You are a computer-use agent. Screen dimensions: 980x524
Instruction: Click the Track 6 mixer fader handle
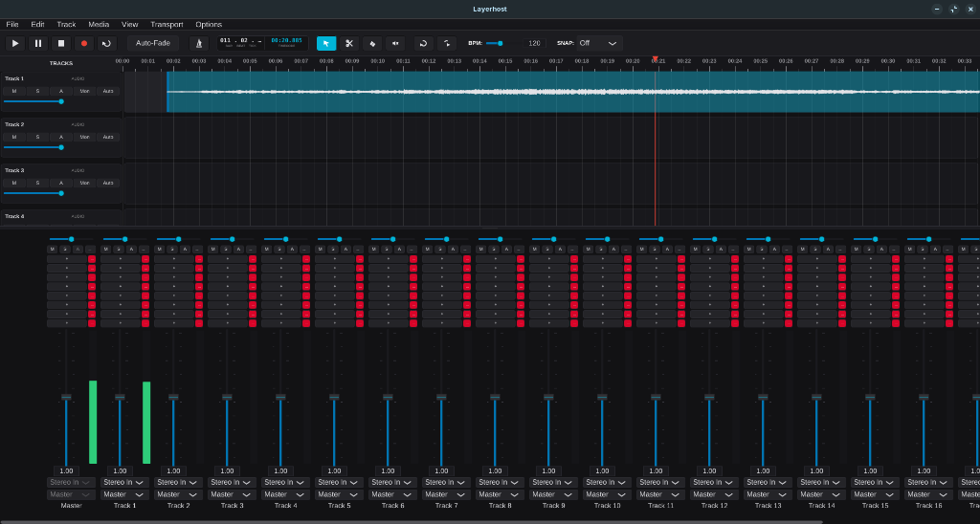pos(388,397)
